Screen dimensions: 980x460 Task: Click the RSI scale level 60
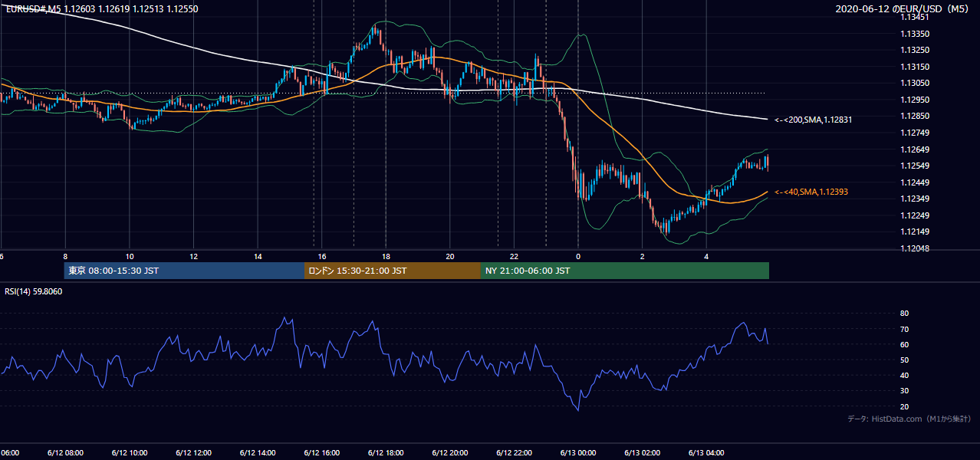point(904,344)
